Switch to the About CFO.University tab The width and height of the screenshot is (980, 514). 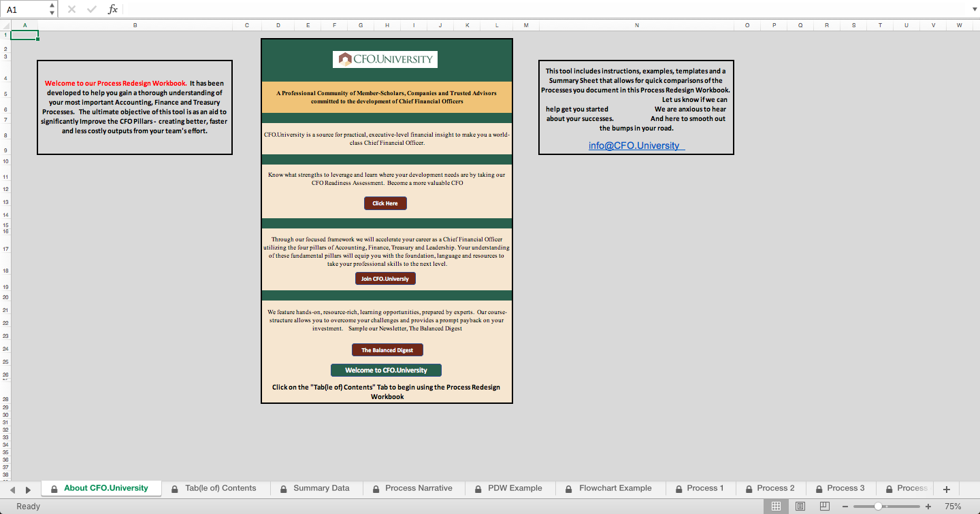pyautogui.click(x=101, y=488)
